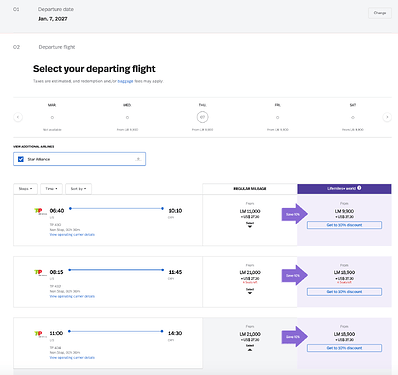Click the 08:15 departure time
Viewport: 398px width, 375px height.
point(56,272)
